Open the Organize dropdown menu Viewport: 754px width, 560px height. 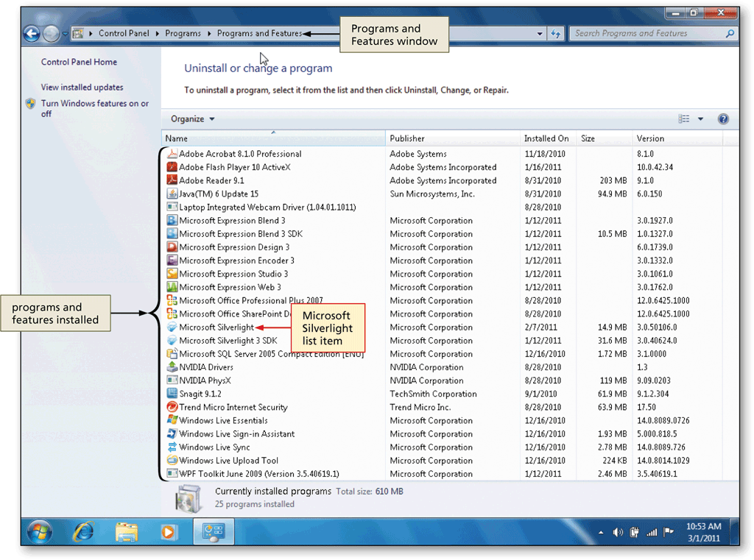coord(192,118)
